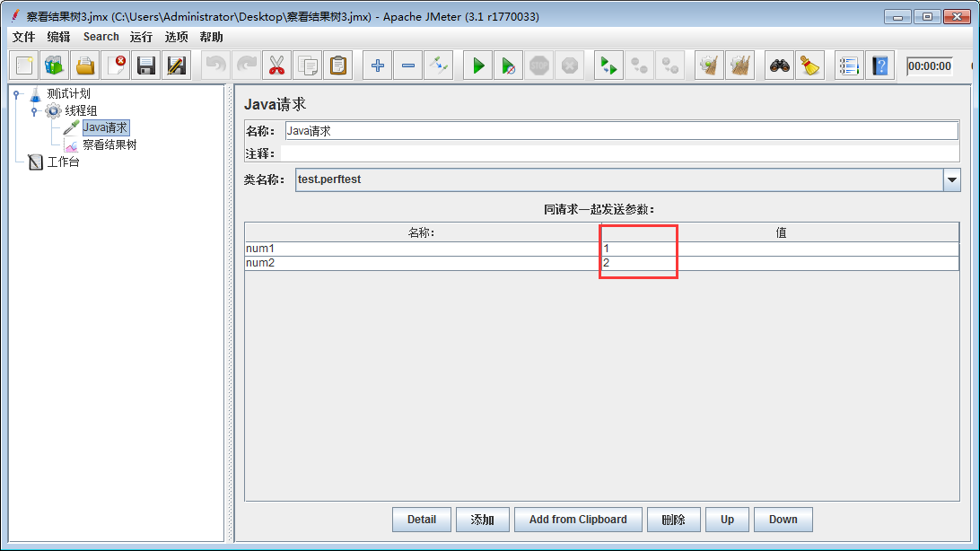Viewport: 980px width, 551px height.
Task: Click the Save As icon with pencil
Action: tap(177, 66)
